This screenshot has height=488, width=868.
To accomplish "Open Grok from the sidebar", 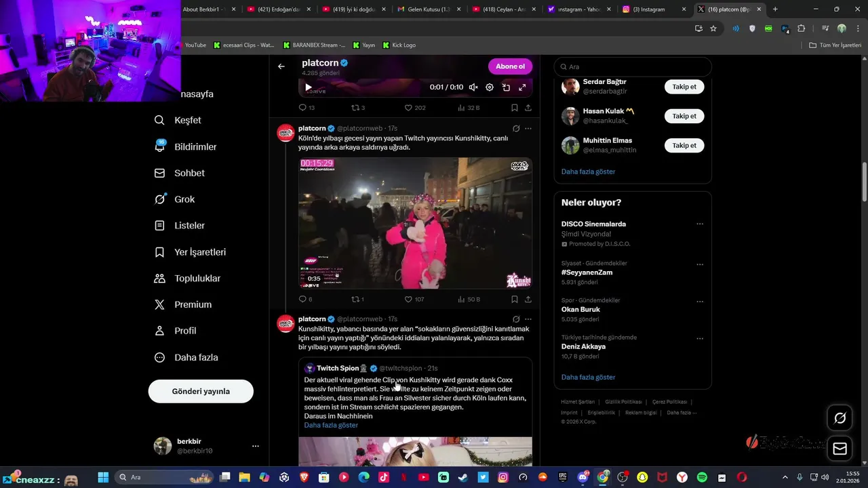I will pyautogui.click(x=175, y=199).
